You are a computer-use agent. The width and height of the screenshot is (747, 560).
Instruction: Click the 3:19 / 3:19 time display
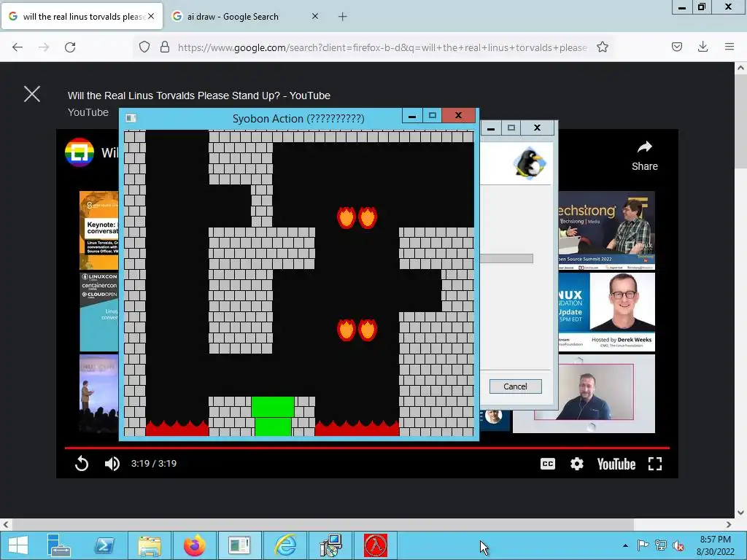(x=154, y=463)
